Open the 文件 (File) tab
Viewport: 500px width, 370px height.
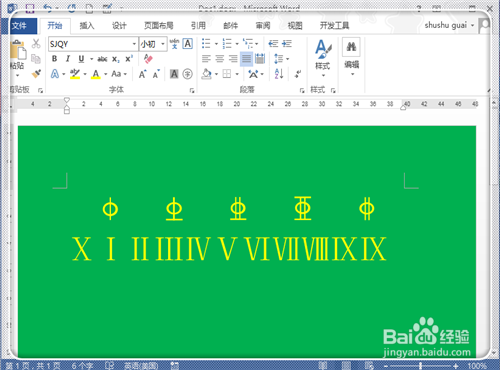19,26
